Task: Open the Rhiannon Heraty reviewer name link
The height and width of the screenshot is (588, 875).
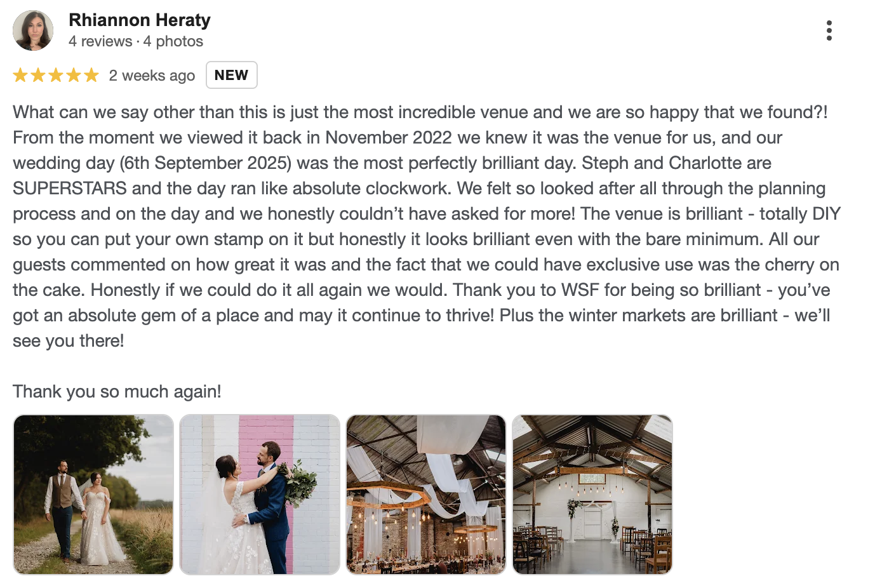Action: [139, 20]
